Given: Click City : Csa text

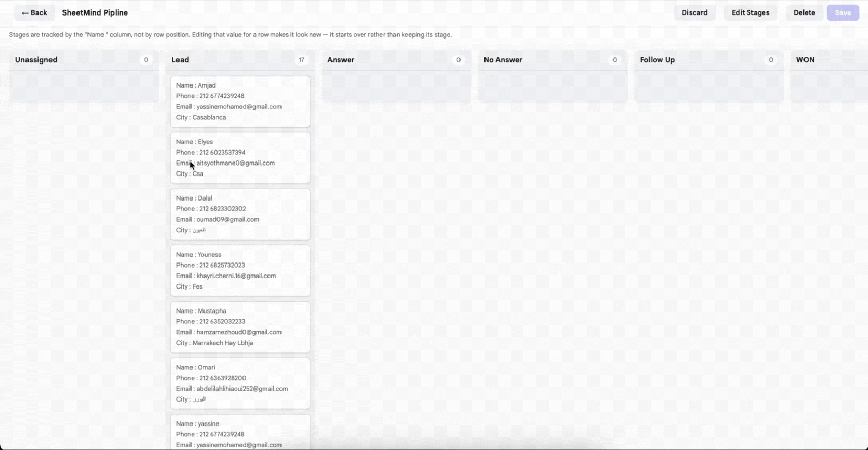Looking at the screenshot, I should click(189, 174).
